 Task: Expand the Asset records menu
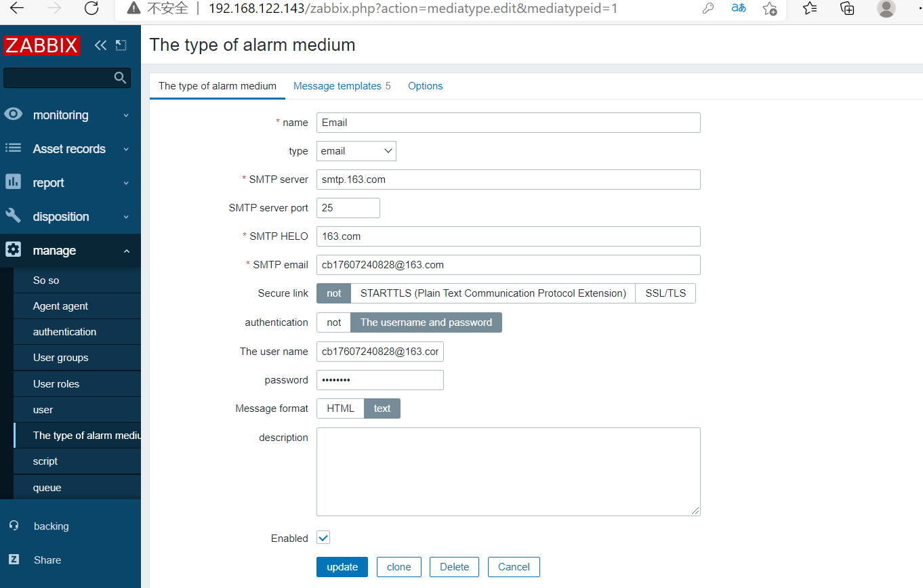point(69,148)
